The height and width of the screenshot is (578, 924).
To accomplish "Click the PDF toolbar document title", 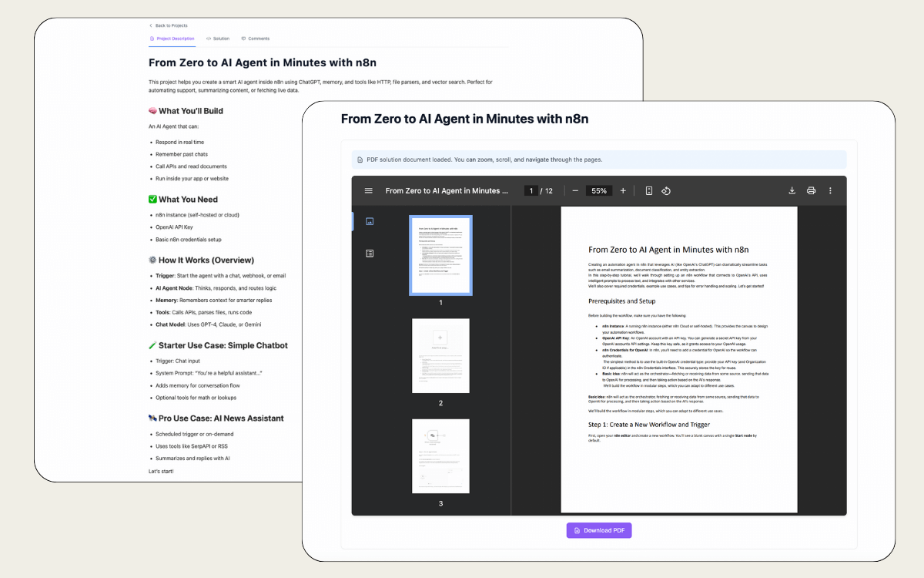I will (x=447, y=190).
